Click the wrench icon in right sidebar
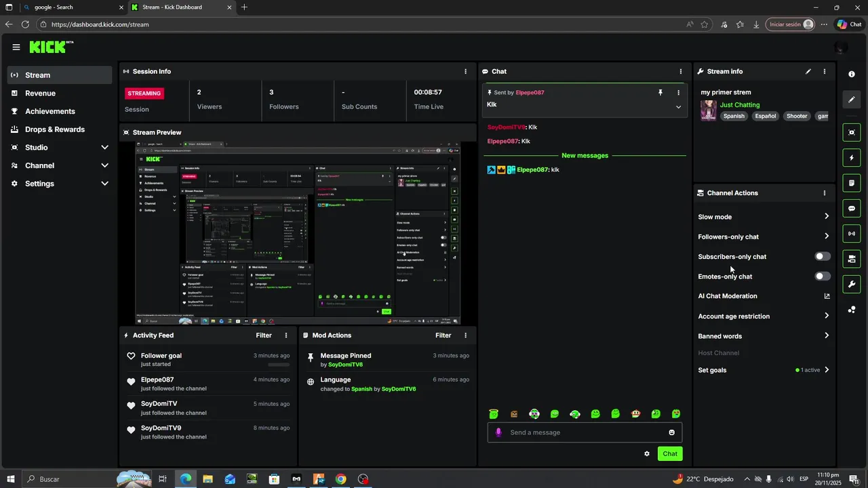Screen dimensions: 868x488 point(852,284)
